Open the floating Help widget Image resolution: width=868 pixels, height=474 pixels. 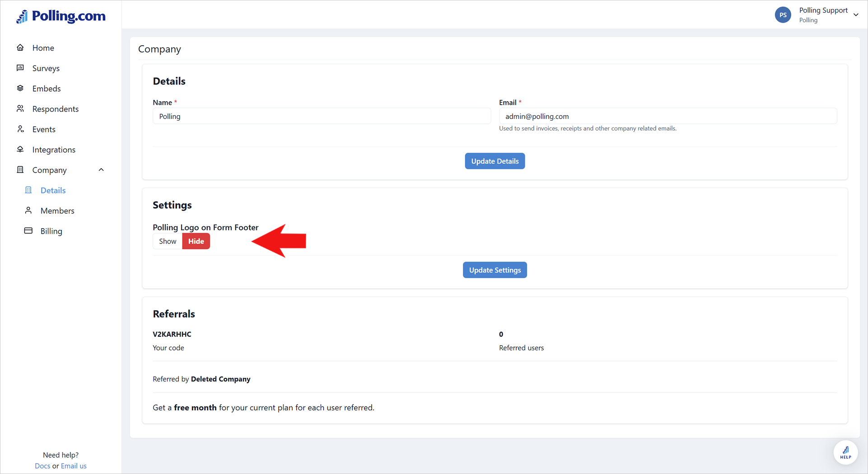[845, 452]
